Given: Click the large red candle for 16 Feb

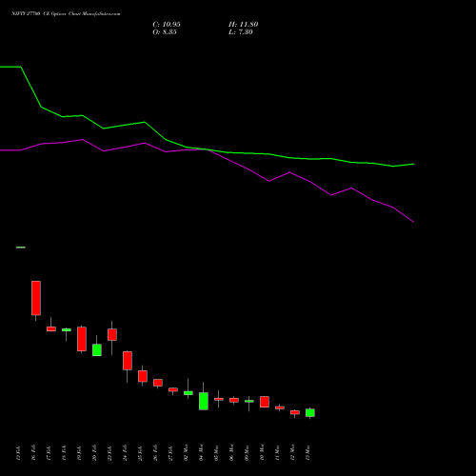Looking at the screenshot, I should pyautogui.click(x=36, y=298).
